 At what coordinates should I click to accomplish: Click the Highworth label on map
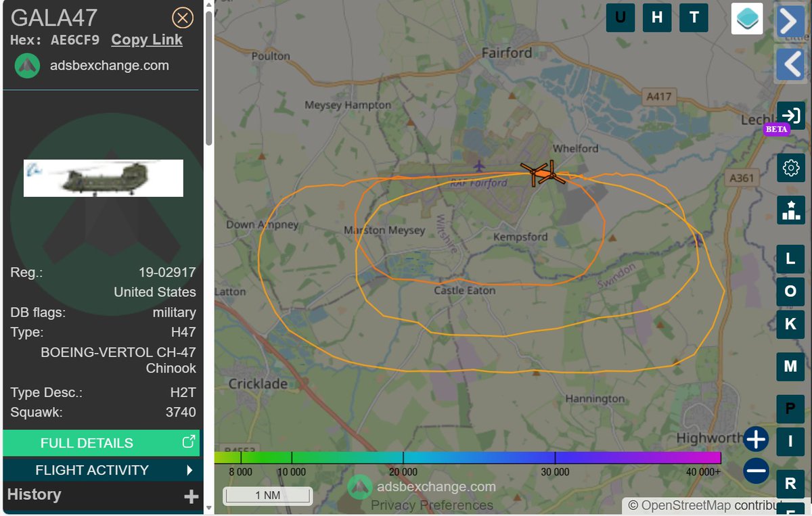709,438
